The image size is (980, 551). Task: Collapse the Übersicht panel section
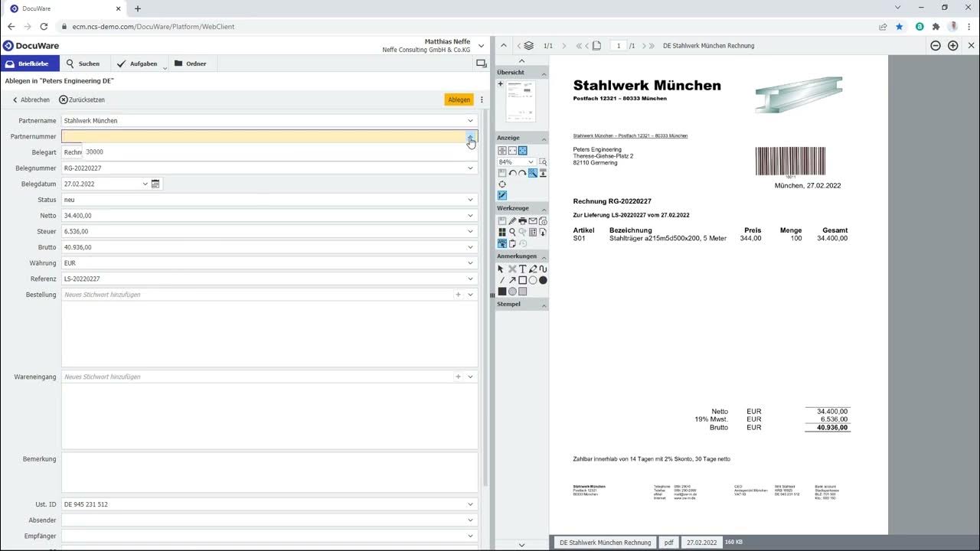544,73
